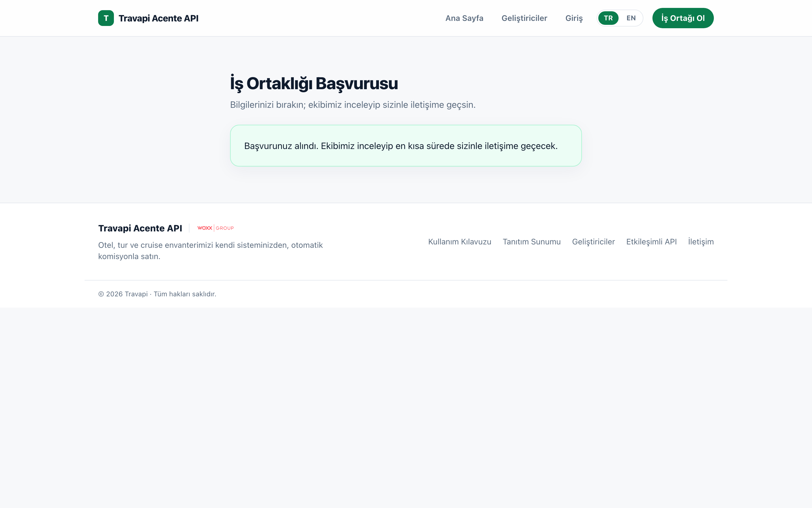The height and width of the screenshot is (508, 812).
Task: Open Geliştiriciler link in the footer
Action: [x=593, y=242]
